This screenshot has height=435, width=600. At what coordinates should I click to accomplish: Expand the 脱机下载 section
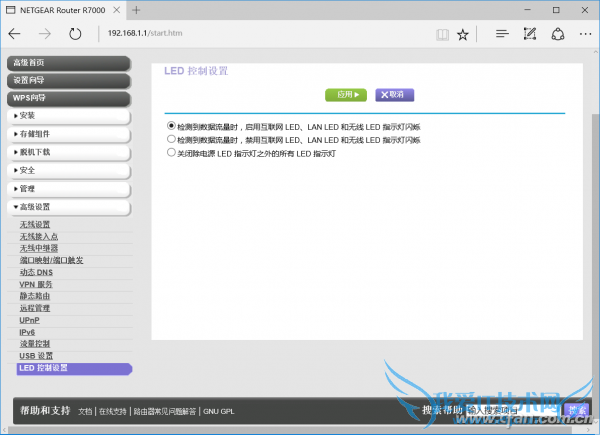click(x=69, y=153)
